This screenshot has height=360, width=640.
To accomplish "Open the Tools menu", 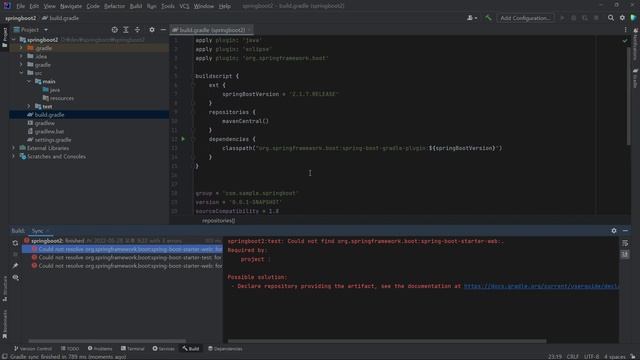I will [168, 6].
